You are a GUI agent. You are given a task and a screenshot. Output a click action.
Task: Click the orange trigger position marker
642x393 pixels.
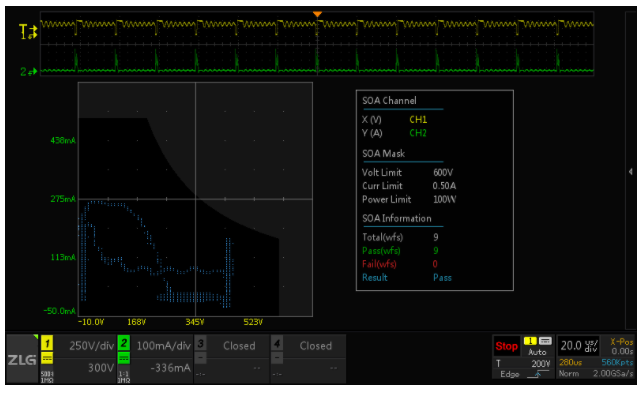(x=317, y=14)
